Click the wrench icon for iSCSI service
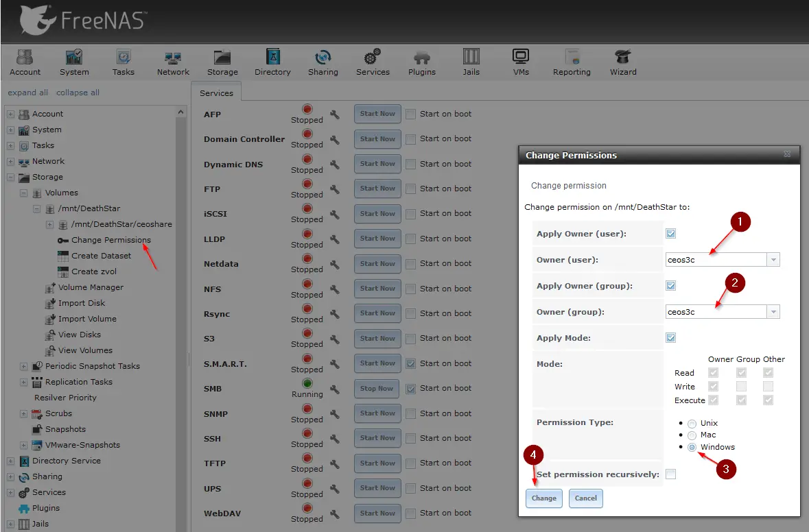Image resolution: width=809 pixels, height=532 pixels. [335, 214]
